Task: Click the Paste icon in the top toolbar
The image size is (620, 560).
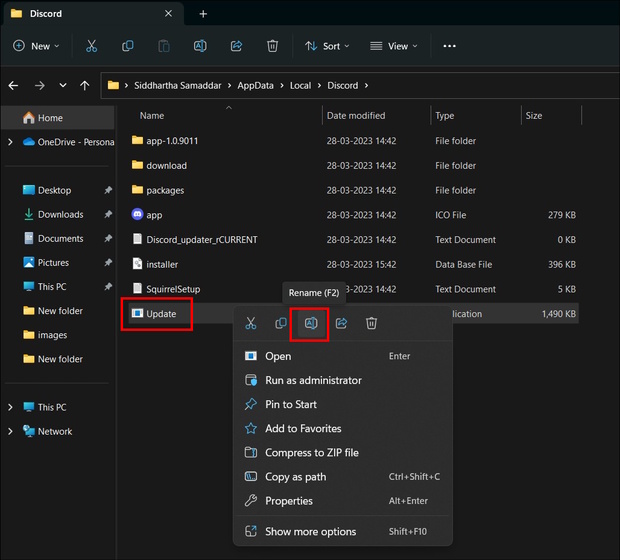Action: [164, 46]
